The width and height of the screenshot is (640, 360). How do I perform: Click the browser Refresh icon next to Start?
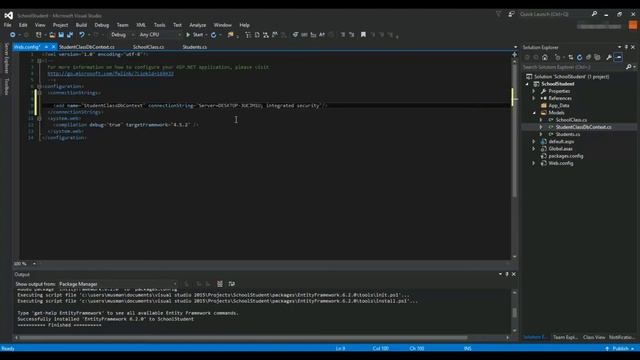(213, 35)
